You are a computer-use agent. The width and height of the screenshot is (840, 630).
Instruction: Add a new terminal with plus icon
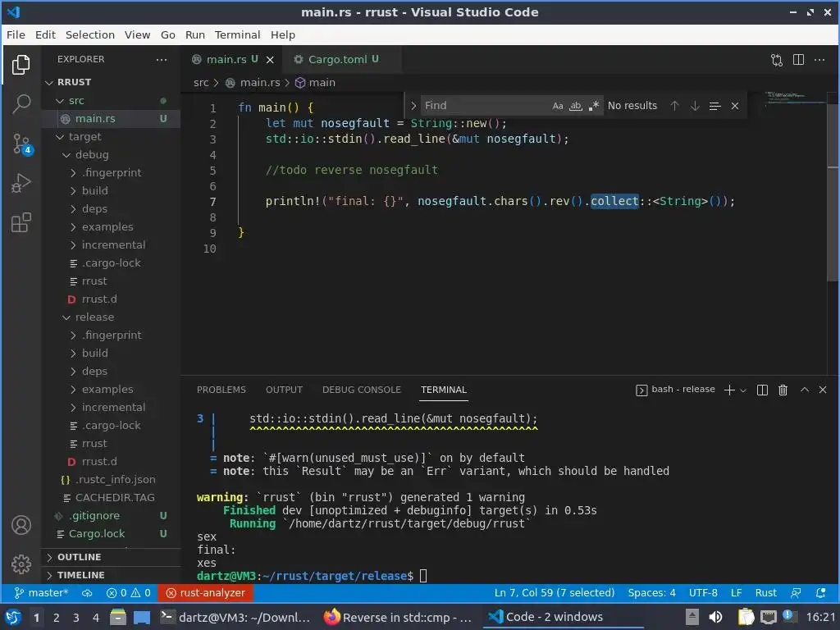click(729, 390)
